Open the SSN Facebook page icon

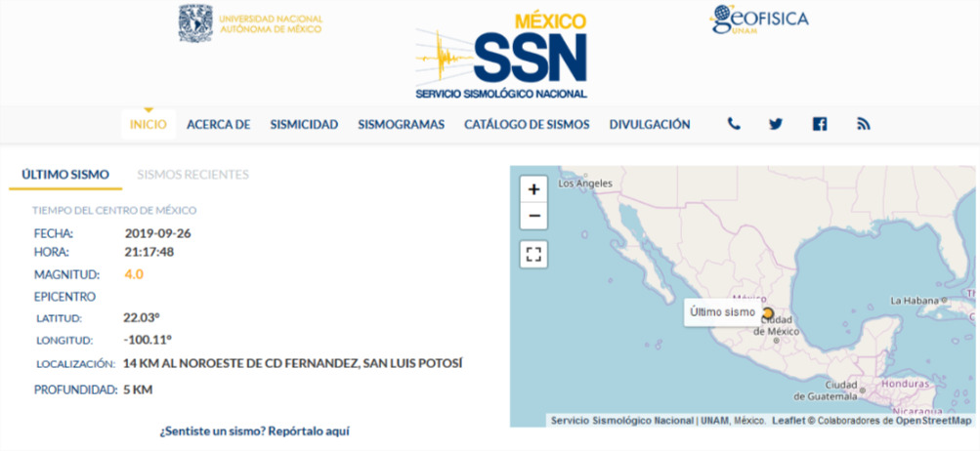point(820,124)
